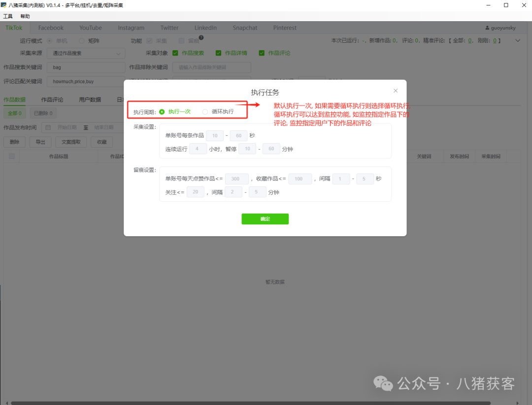
Task: Switch to the Twitter tab
Action: click(x=169, y=28)
